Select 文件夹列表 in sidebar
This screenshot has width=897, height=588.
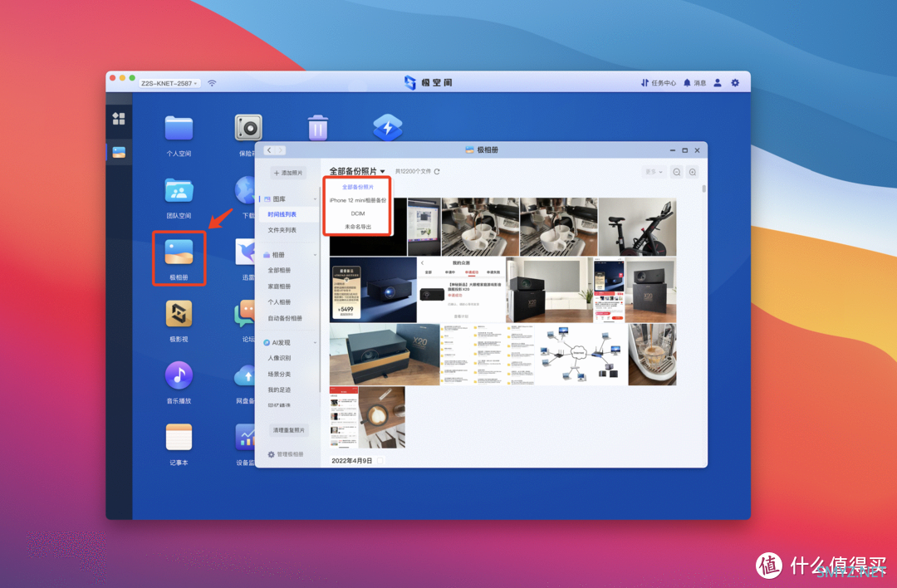[282, 230]
